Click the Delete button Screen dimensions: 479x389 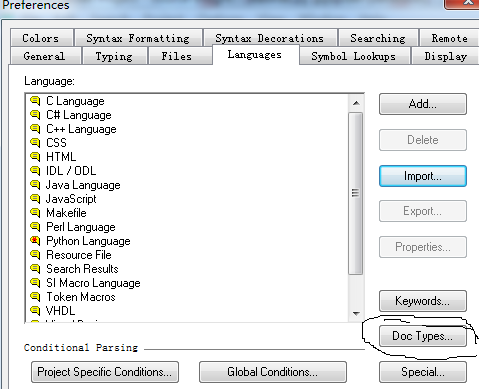[x=423, y=140]
